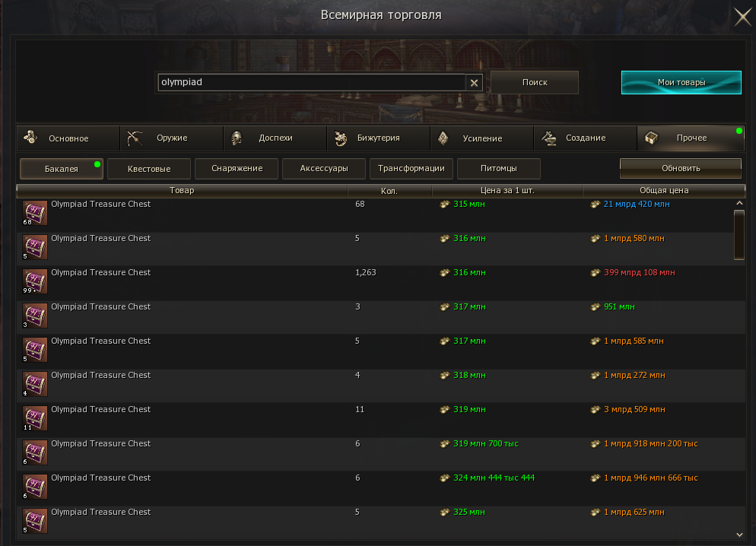
Task: Open the Усиление enhancement tab
Action: click(x=481, y=138)
